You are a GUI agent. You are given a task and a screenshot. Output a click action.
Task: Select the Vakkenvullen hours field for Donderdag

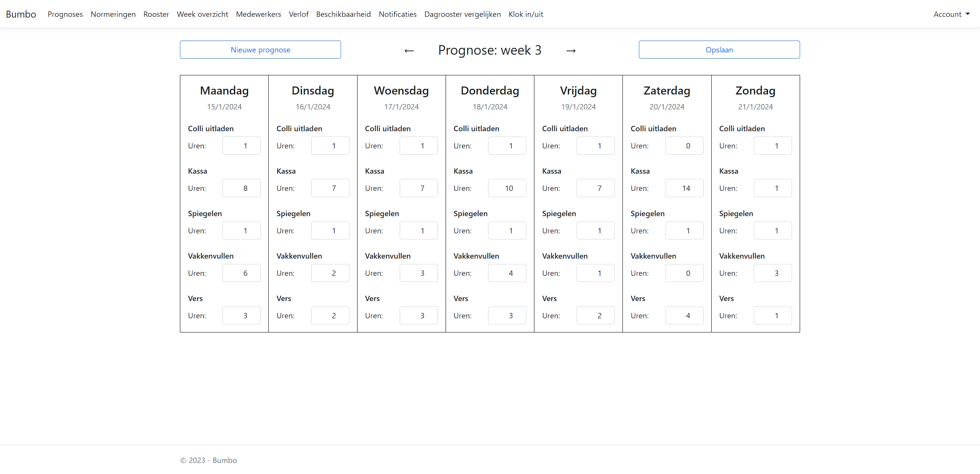pos(507,273)
